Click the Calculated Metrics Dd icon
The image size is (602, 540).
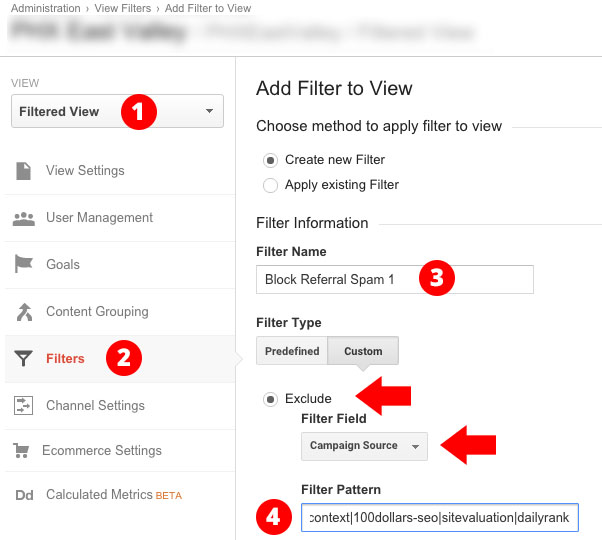point(24,495)
